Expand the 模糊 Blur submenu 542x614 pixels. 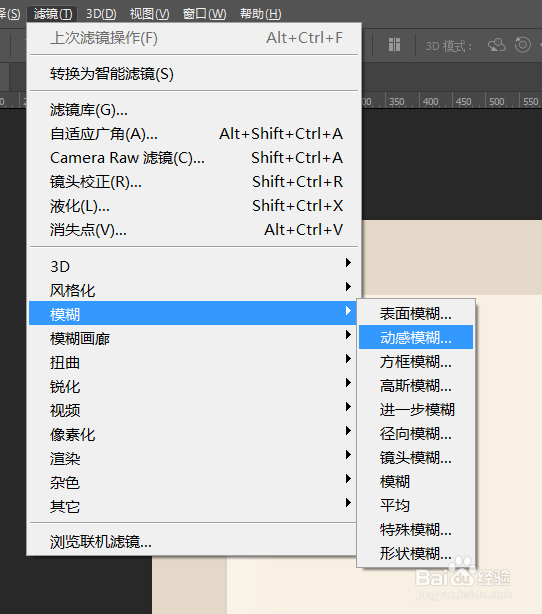click(x=193, y=313)
